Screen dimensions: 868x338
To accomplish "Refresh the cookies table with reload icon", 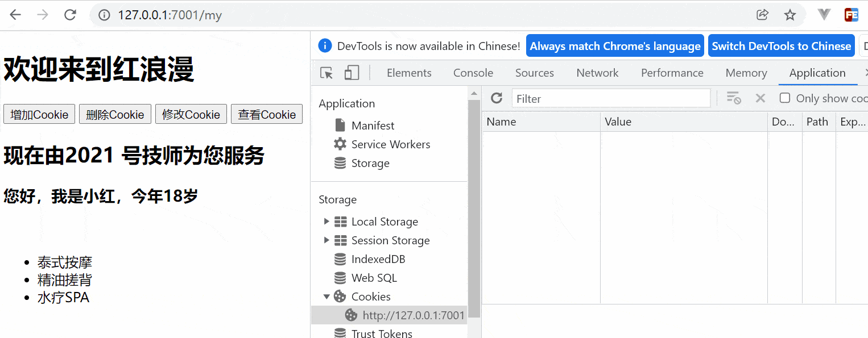I will pos(497,98).
